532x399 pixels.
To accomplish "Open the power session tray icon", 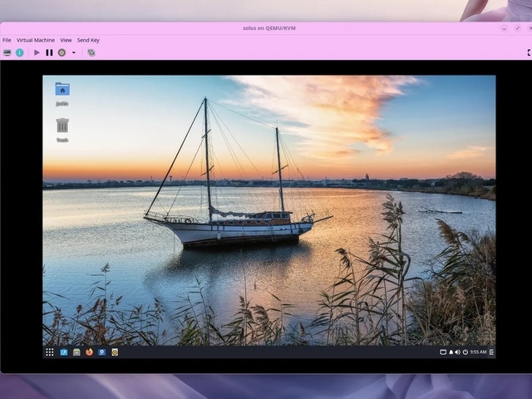I will click(x=465, y=352).
